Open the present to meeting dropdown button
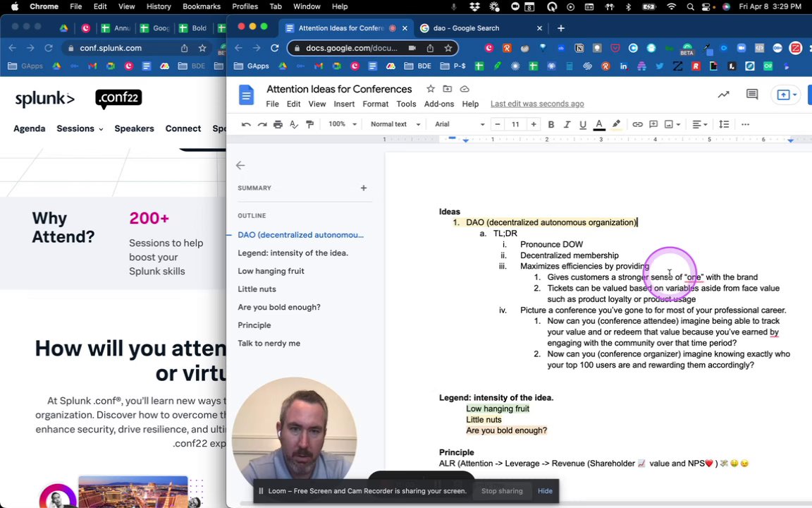This screenshot has height=508, width=812. pos(786,95)
